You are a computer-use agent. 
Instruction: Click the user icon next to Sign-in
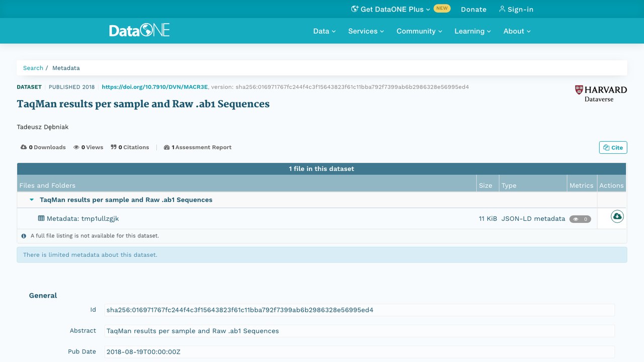click(502, 9)
